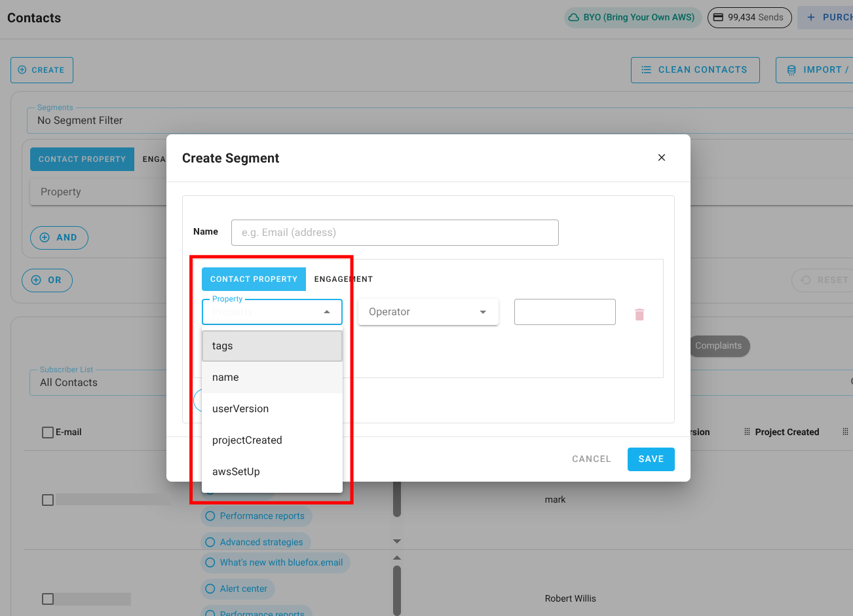Delete the condition with the trash icon

point(639,315)
